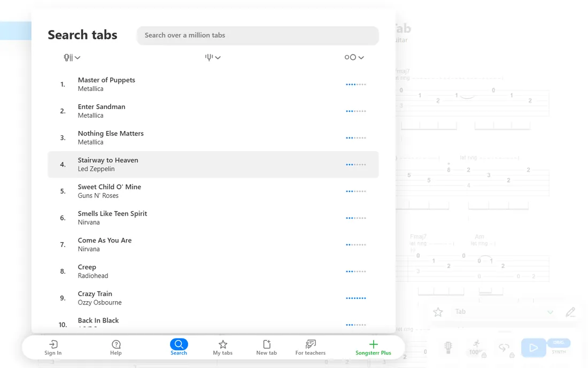Select the Search tab in bottom bar
Screen dimensions: 588x368
[x=179, y=347]
